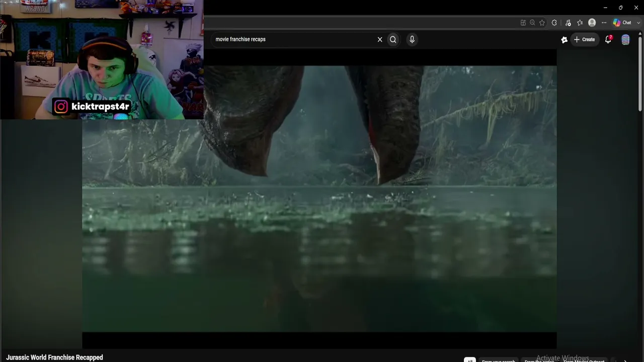This screenshot has width=644, height=362.
Task: Start voice search with the microphone
Action: click(x=412, y=39)
